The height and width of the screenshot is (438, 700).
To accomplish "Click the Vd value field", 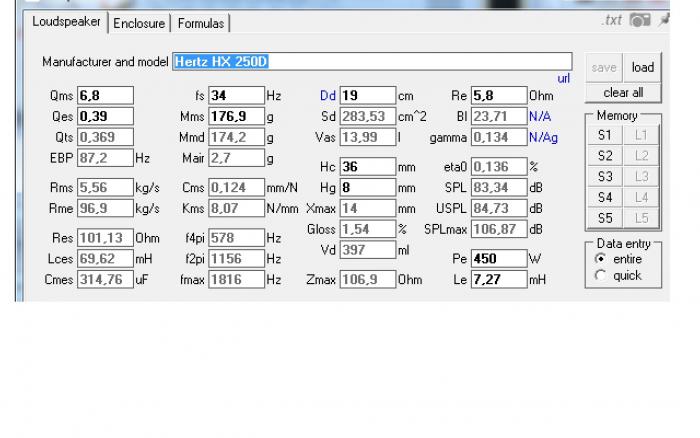I will 368,250.
